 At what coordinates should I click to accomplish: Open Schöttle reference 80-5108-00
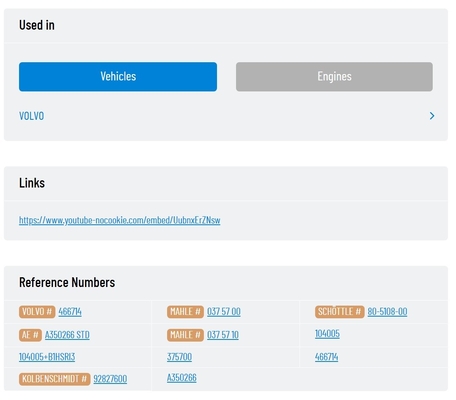pos(387,312)
